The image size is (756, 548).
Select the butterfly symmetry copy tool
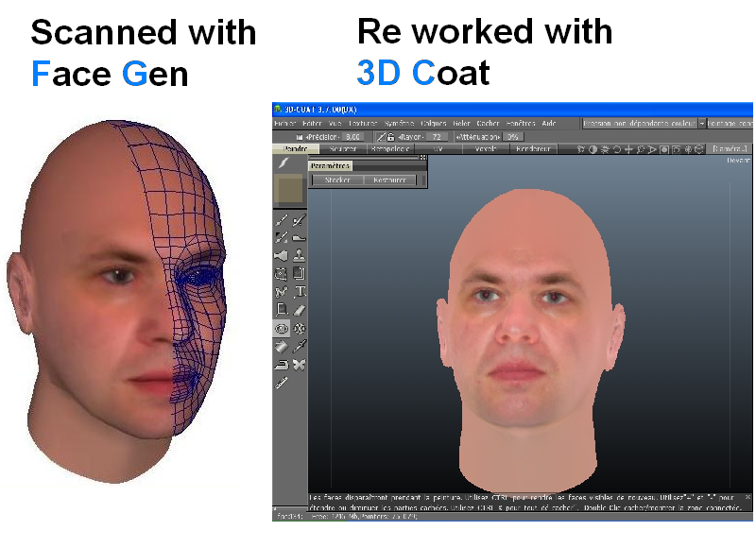tap(300, 364)
